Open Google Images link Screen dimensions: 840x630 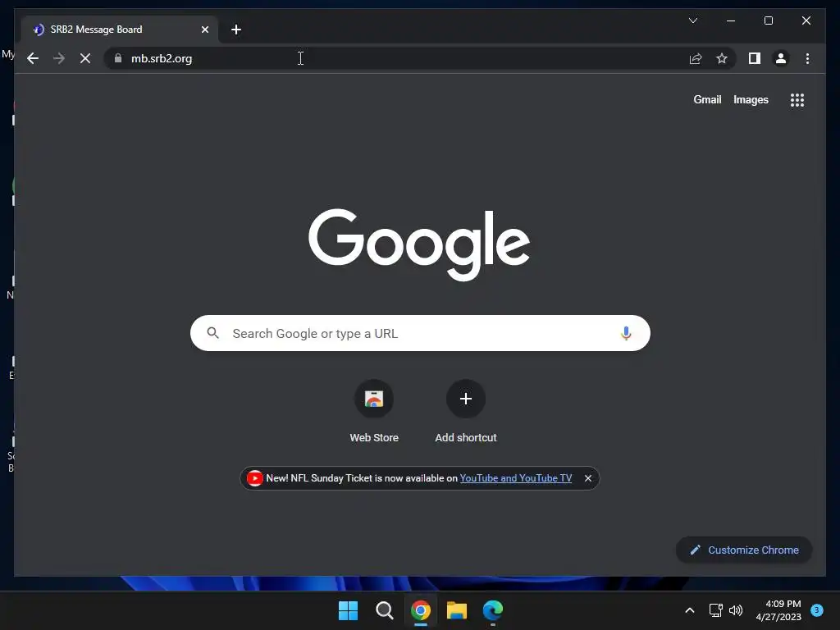click(751, 99)
